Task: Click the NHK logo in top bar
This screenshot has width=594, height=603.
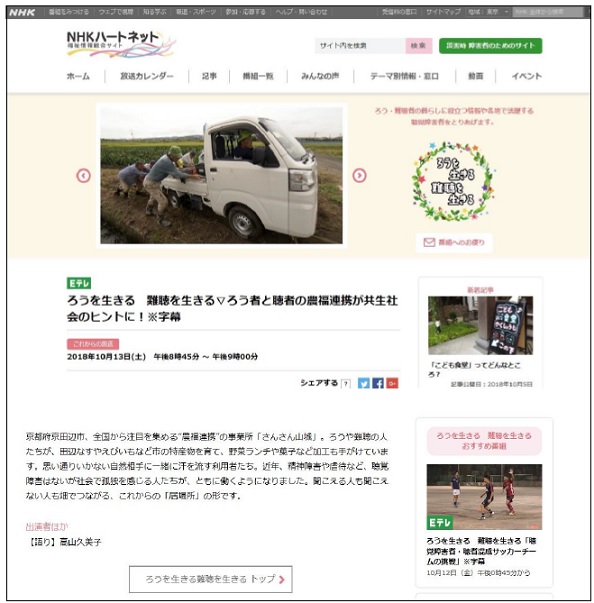Action: coord(22,12)
